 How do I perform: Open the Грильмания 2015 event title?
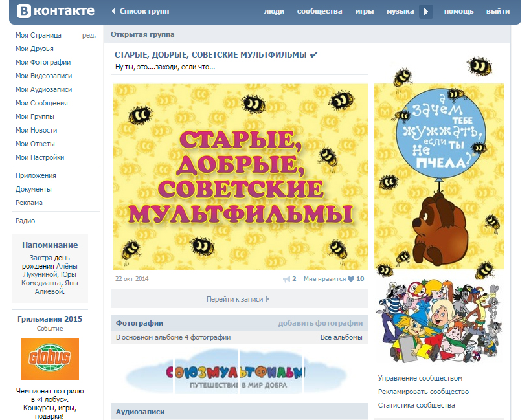point(50,319)
